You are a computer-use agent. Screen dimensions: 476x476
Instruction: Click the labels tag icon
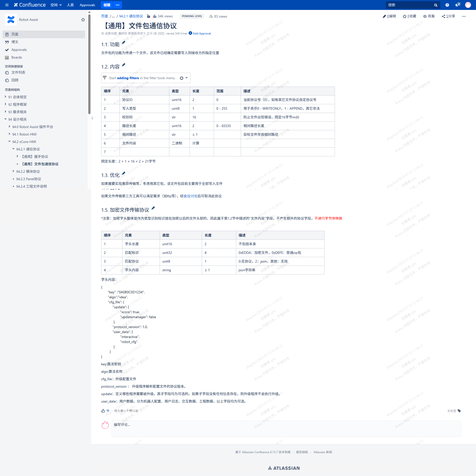point(459,411)
